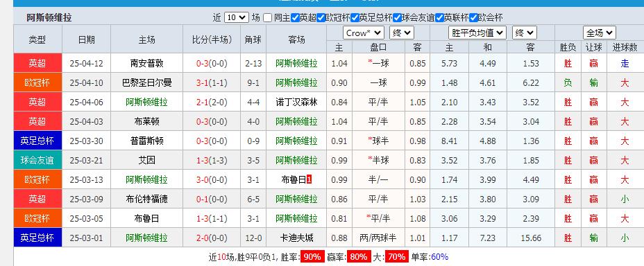Click score 3-0(0-0) of 25-03-13 match
The height and width of the screenshot is (266, 644).
212,179
